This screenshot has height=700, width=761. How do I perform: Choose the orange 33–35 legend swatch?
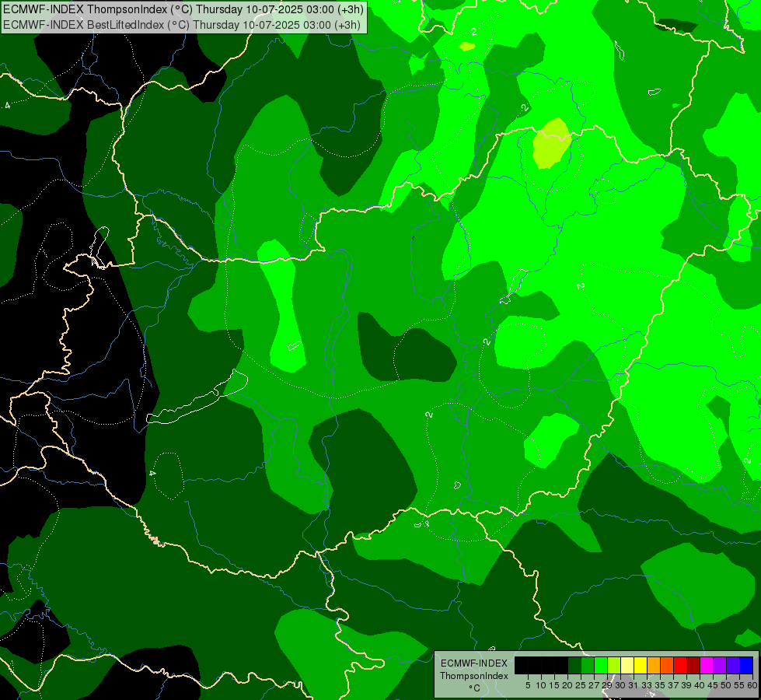point(654,665)
